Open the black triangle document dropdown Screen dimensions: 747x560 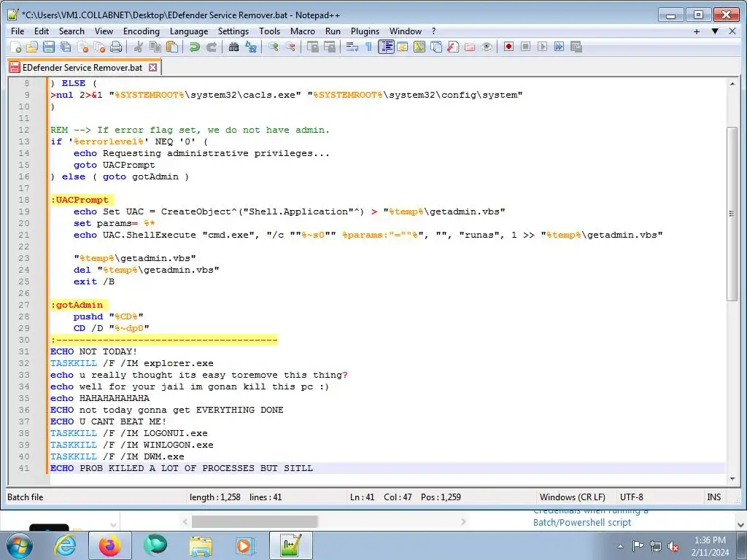tap(715, 31)
